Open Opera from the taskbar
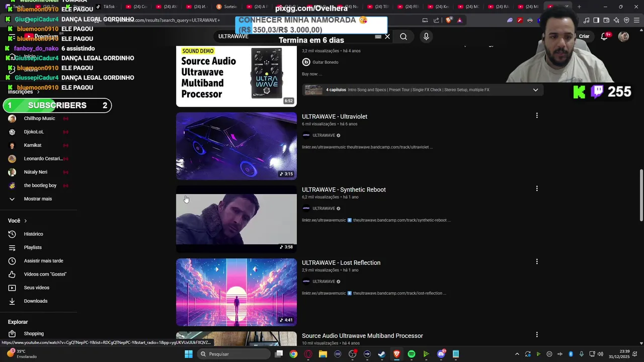Viewport: 644px width, 362px height. pos(308,354)
